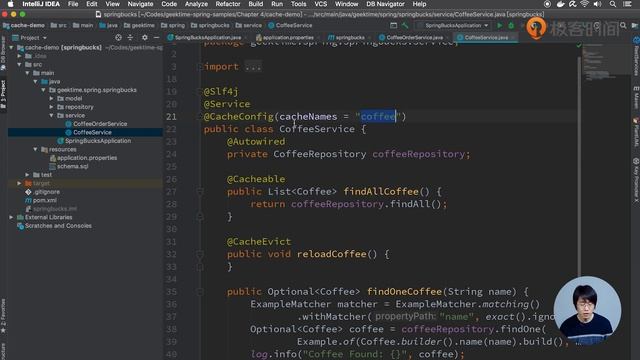Click CoffeeService class icon in breadcrumb
This screenshot has width=640, height=360.
pos(271,25)
